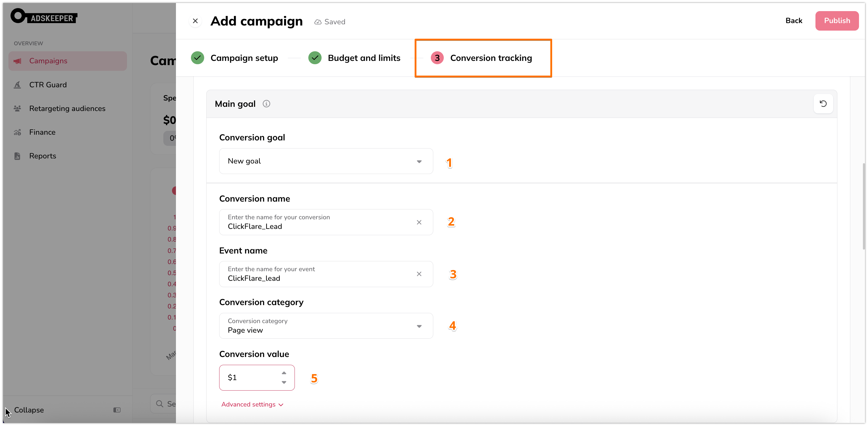Open the Conversion category dropdown

[x=326, y=325]
